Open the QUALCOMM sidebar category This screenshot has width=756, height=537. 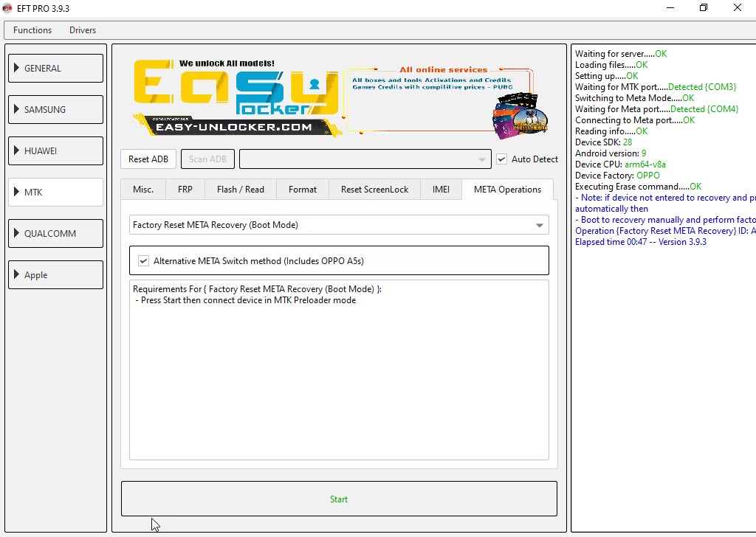pos(55,234)
